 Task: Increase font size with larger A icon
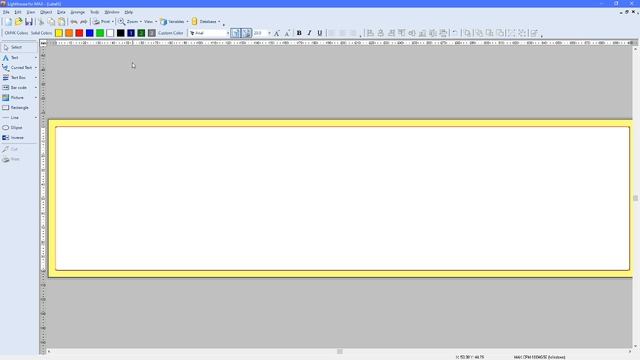click(277, 33)
